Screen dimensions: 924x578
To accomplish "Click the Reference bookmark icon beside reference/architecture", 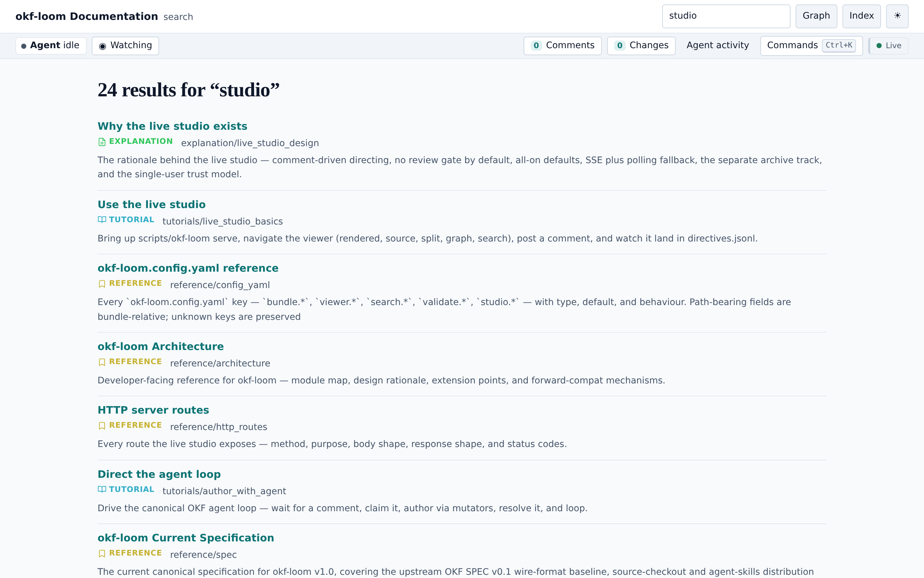I will pyautogui.click(x=102, y=362).
